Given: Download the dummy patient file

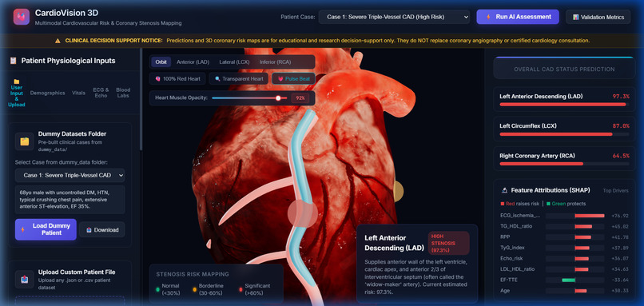Looking at the screenshot, I should coord(101,230).
